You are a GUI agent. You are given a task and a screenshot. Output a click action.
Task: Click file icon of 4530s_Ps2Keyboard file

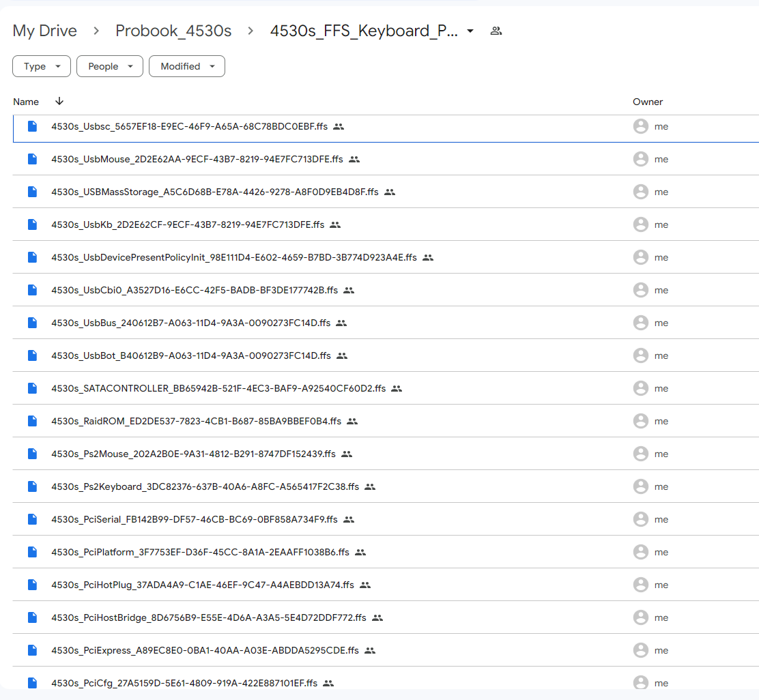point(33,486)
